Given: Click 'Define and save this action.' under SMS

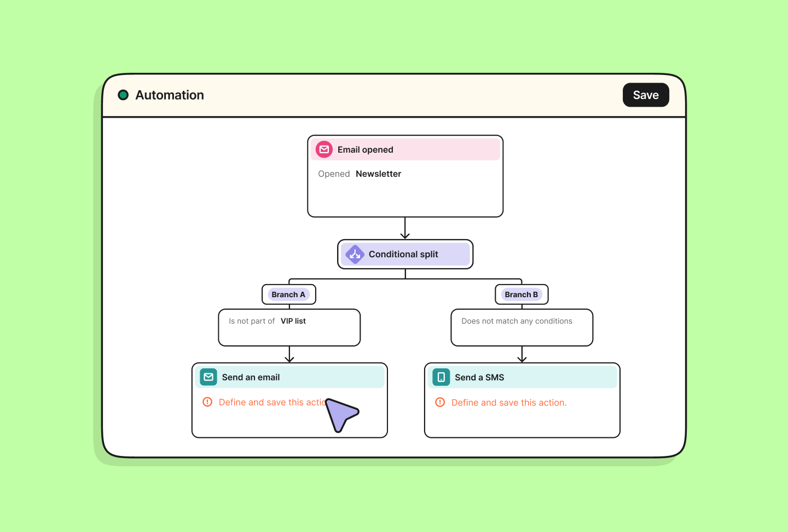Looking at the screenshot, I should coord(509,403).
